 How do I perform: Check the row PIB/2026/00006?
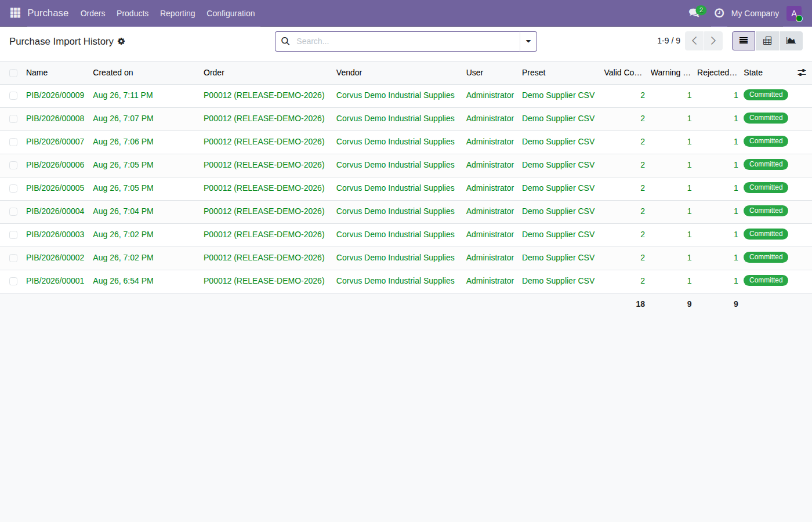pyautogui.click(x=13, y=165)
